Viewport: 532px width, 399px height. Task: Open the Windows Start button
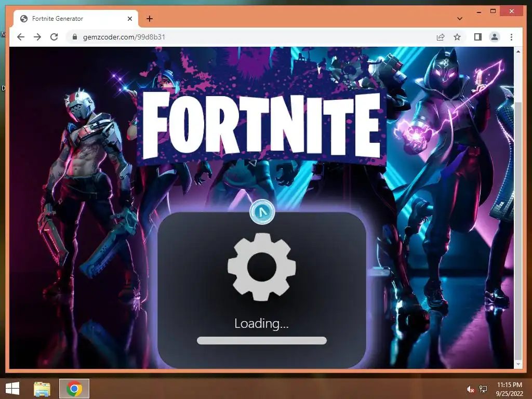[12, 389]
